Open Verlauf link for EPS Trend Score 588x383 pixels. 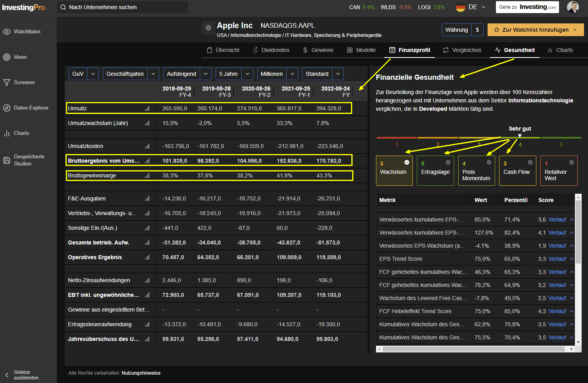pyautogui.click(x=557, y=259)
